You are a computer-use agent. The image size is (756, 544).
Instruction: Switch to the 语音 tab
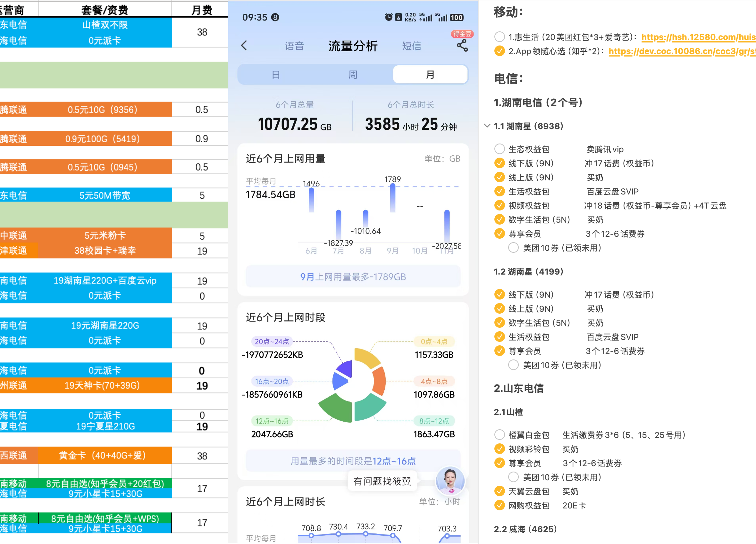coord(294,46)
